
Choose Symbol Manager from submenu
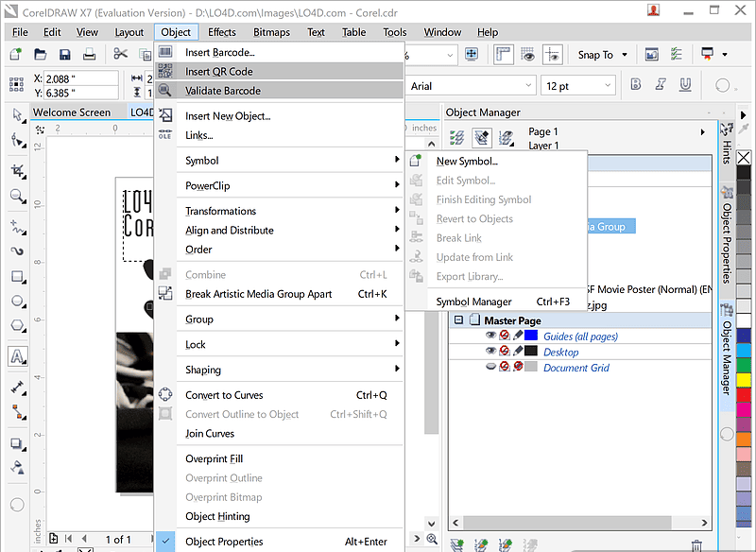pyautogui.click(x=497, y=302)
